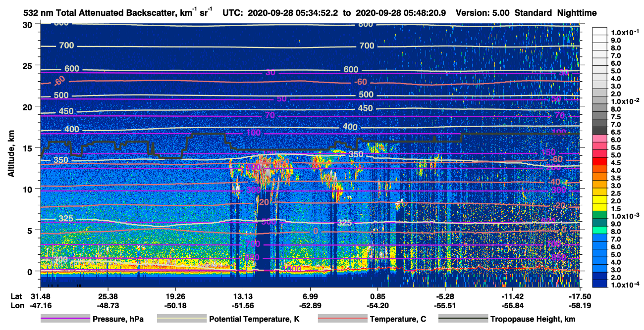644x330 pixels.
Task: Click the altitude axis tick label '5'
Action: coord(31,230)
